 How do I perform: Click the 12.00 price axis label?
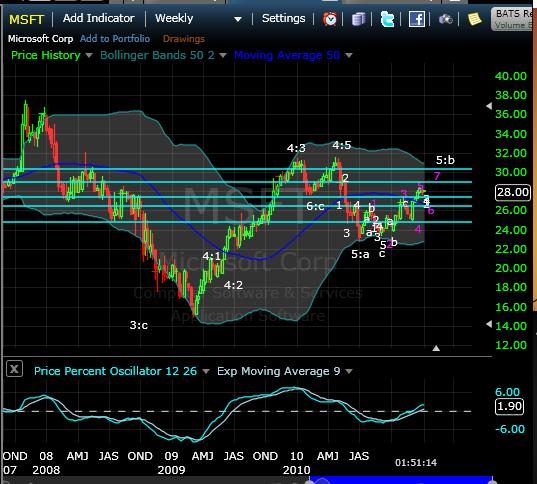point(511,345)
